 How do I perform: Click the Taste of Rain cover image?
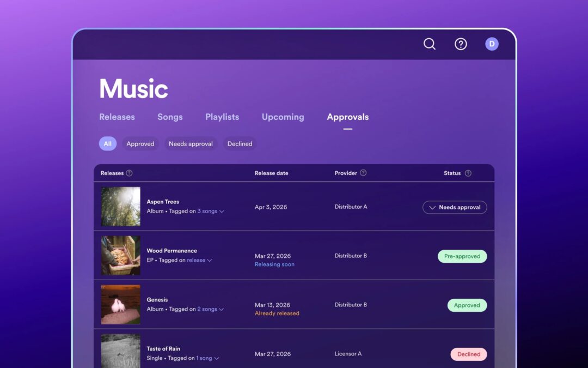tap(120, 352)
